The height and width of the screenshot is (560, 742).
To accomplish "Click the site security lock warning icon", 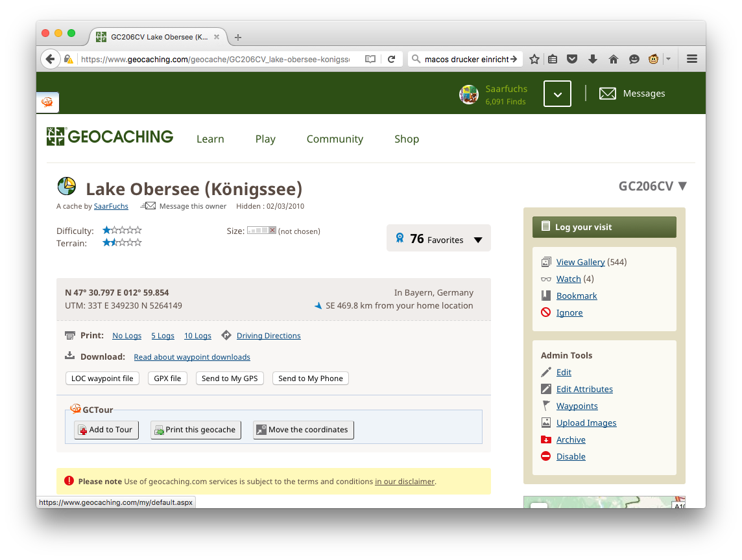I will point(69,59).
